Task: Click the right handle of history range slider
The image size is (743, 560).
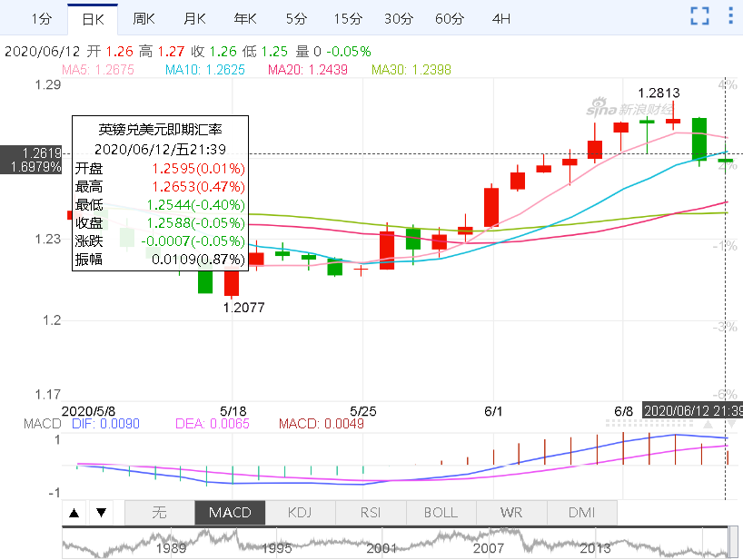Action: coord(734,542)
